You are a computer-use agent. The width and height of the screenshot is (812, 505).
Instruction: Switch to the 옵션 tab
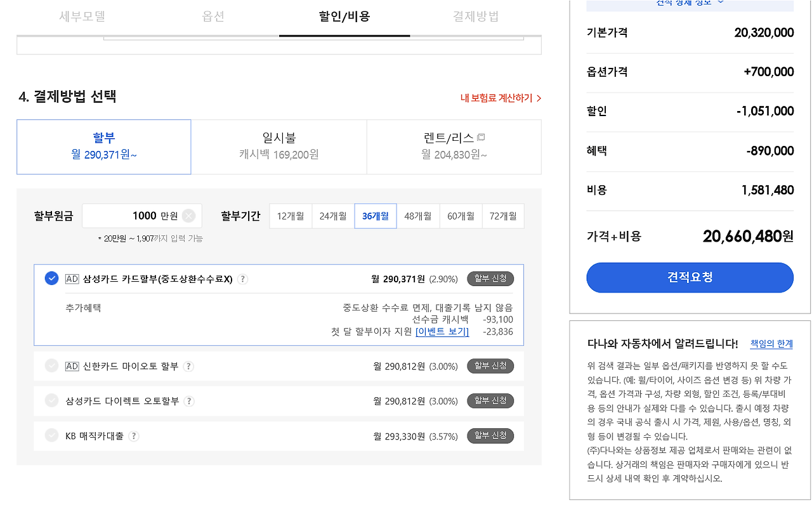point(213,18)
